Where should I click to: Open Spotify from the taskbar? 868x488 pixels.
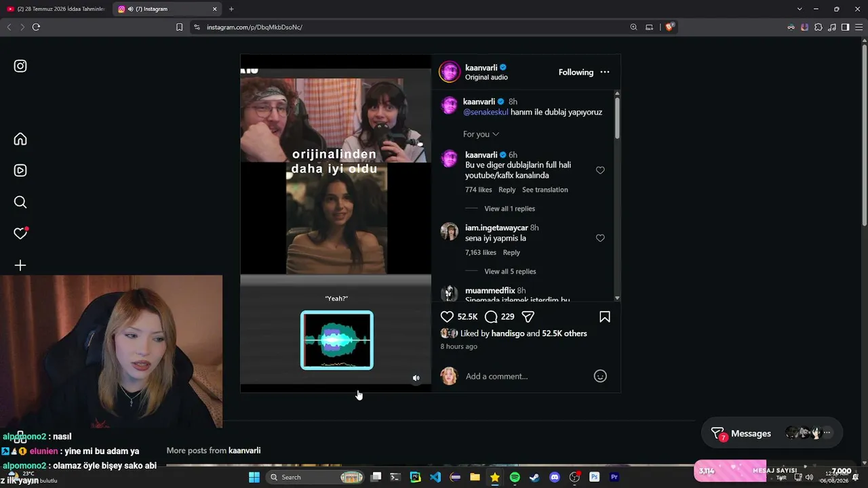coord(515,477)
